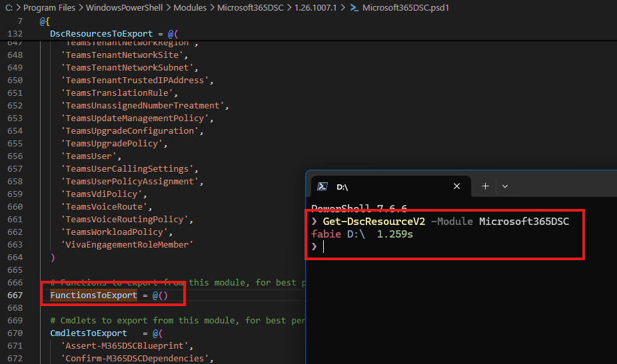This screenshot has height=364, width=617.
Task: Click 'TeamsVoiceRoute' on line 660
Action: (104, 206)
